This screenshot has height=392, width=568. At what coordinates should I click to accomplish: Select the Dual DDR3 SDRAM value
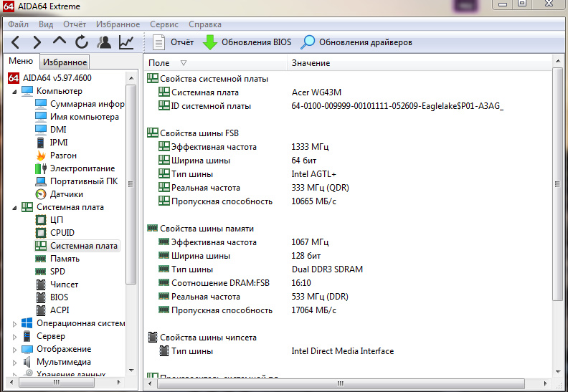(x=327, y=269)
